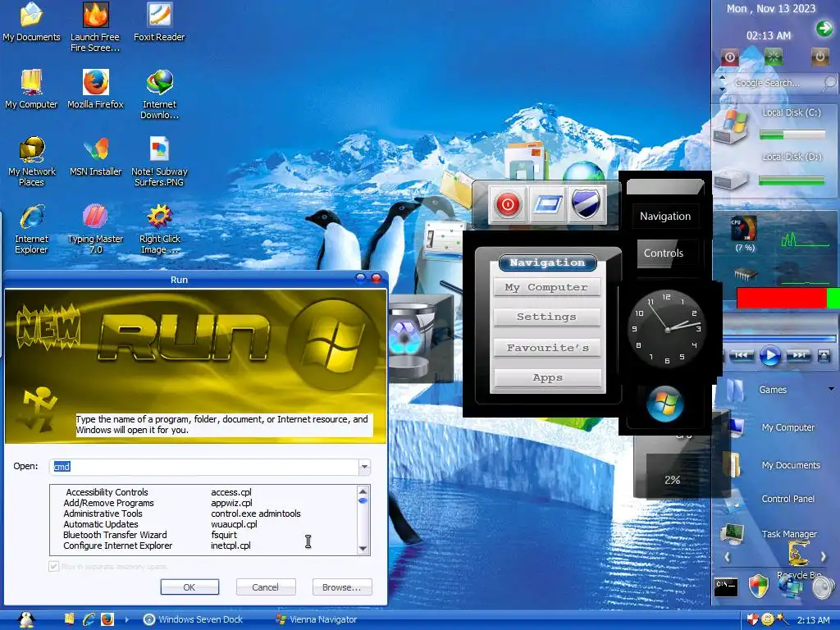
Task: Click Browse... in the Run dialog
Action: point(342,587)
